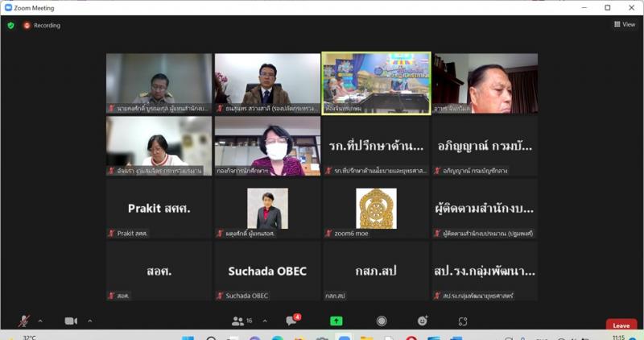This screenshot has width=644, height=340.
Task: Click the Apps icon right of Reactions
Action: 463,321
